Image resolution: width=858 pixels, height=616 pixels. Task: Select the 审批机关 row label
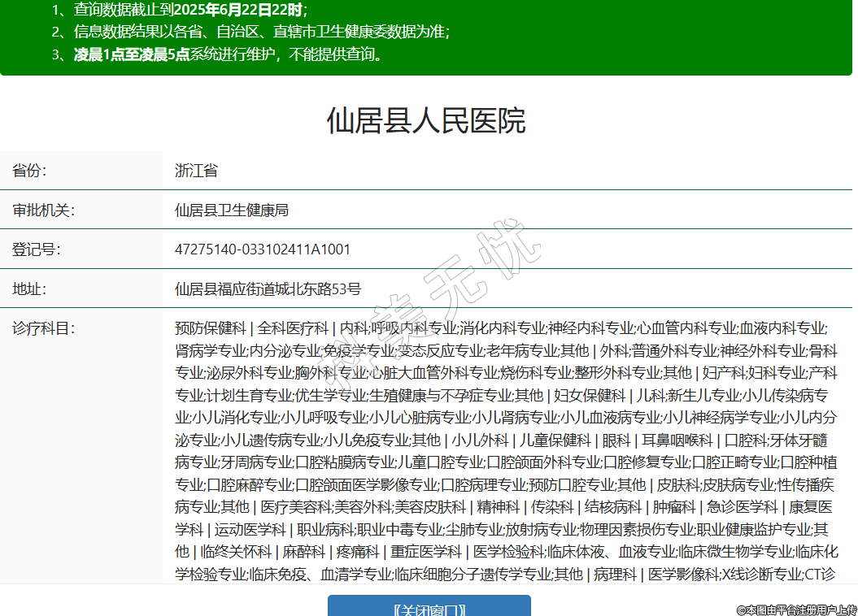(x=43, y=210)
